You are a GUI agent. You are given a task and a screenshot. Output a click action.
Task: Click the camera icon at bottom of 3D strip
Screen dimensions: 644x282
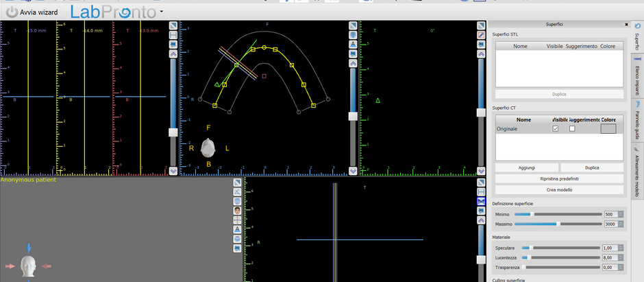[237, 248]
